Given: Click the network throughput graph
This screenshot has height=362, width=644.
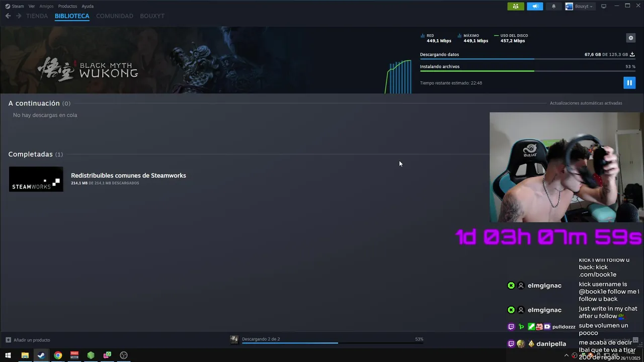Looking at the screenshot, I should (x=398, y=76).
